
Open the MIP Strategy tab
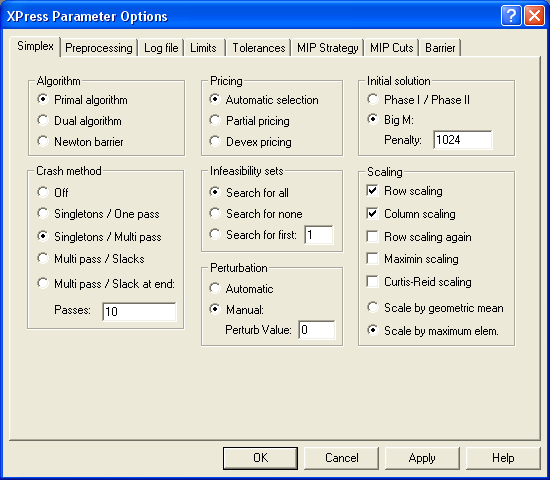[x=328, y=48]
